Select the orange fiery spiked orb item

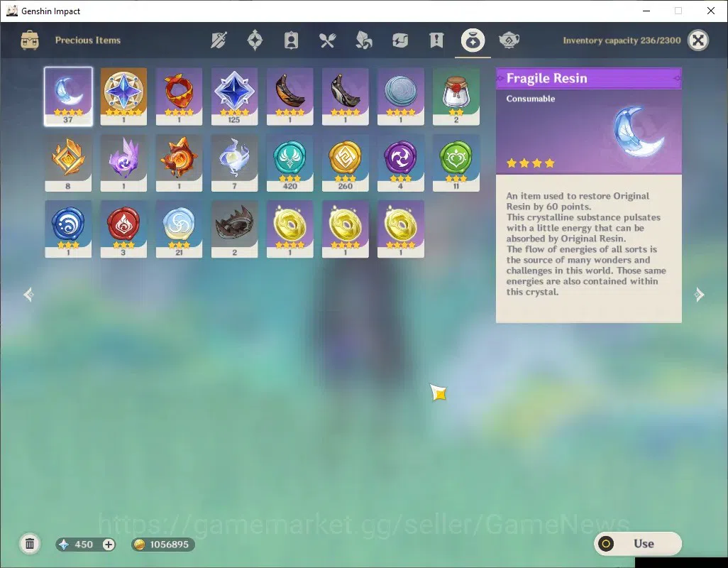pos(179,163)
